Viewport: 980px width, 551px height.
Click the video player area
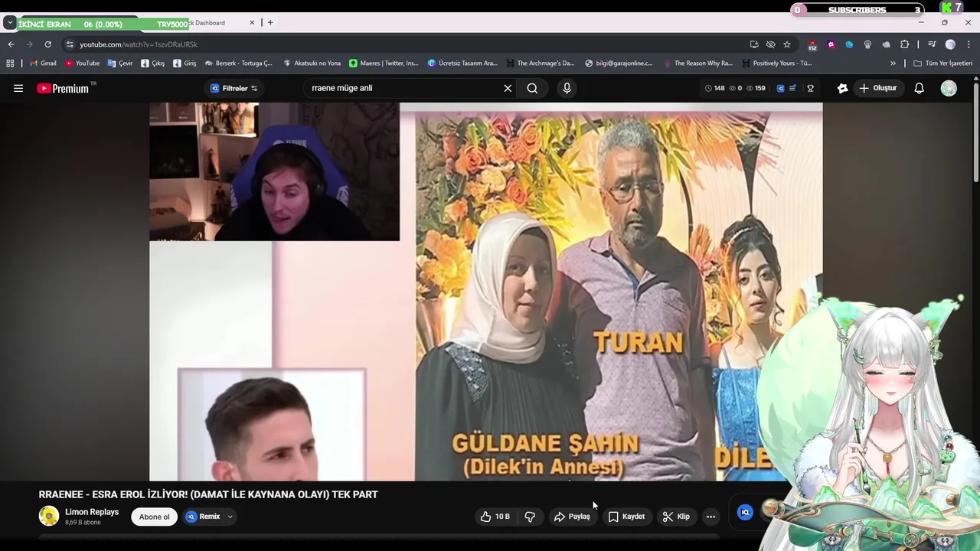click(x=486, y=292)
